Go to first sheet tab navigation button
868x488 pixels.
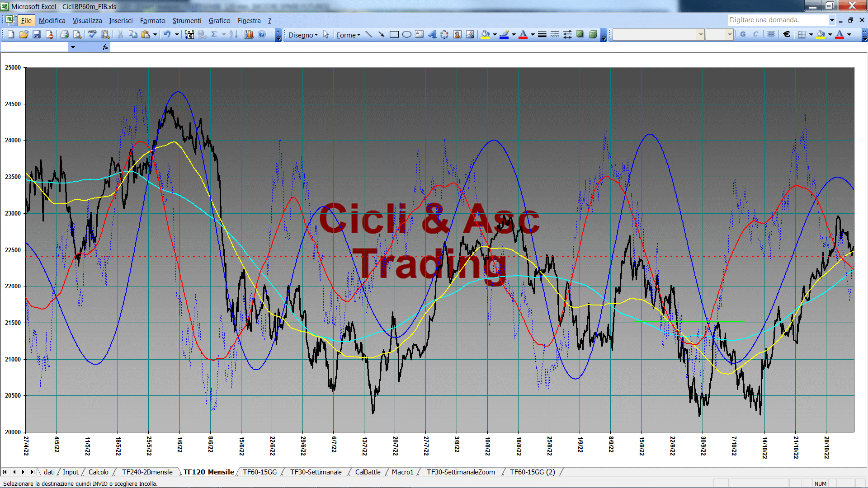click(5, 472)
